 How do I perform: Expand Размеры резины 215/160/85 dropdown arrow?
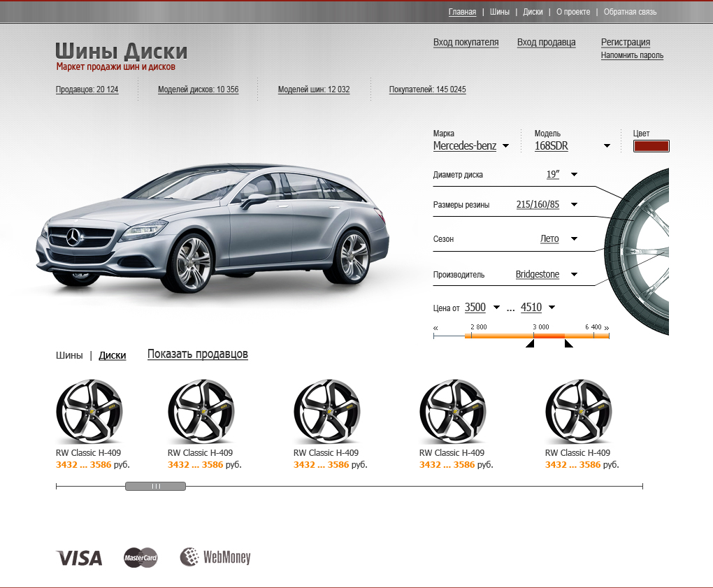pyautogui.click(x=574, y=205)
